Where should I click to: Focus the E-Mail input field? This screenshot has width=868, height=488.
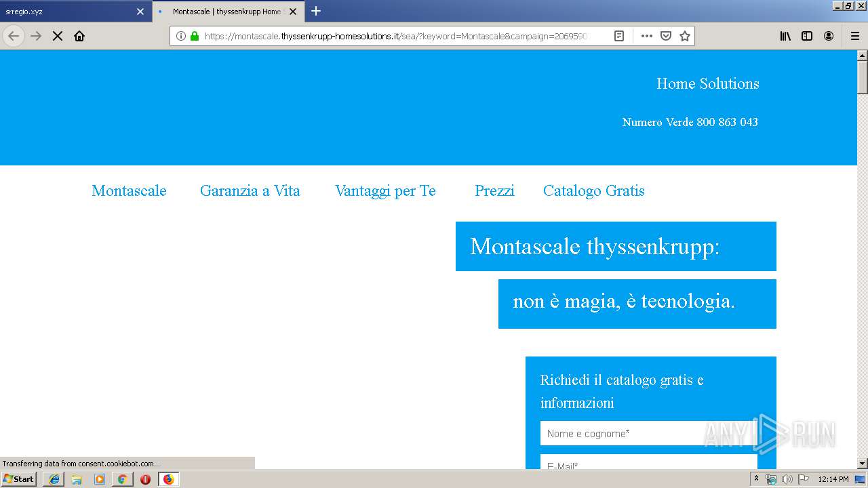(648, 462)
